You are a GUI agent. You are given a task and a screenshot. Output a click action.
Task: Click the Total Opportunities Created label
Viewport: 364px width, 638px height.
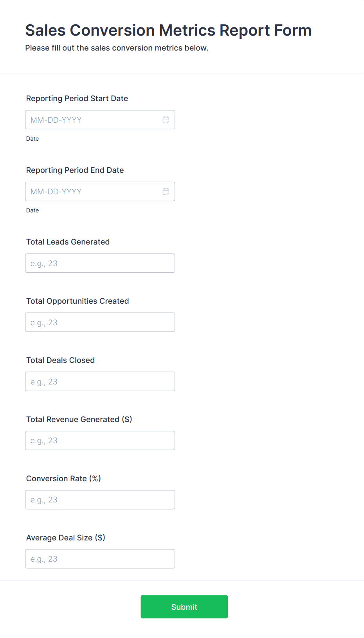[x=77, y=301]
